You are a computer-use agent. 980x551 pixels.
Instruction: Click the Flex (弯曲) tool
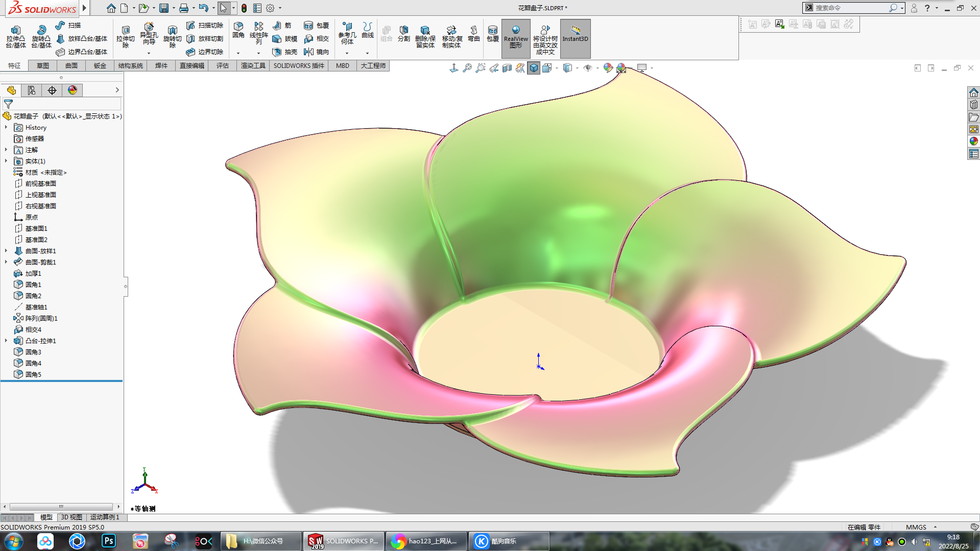[474, 34]
